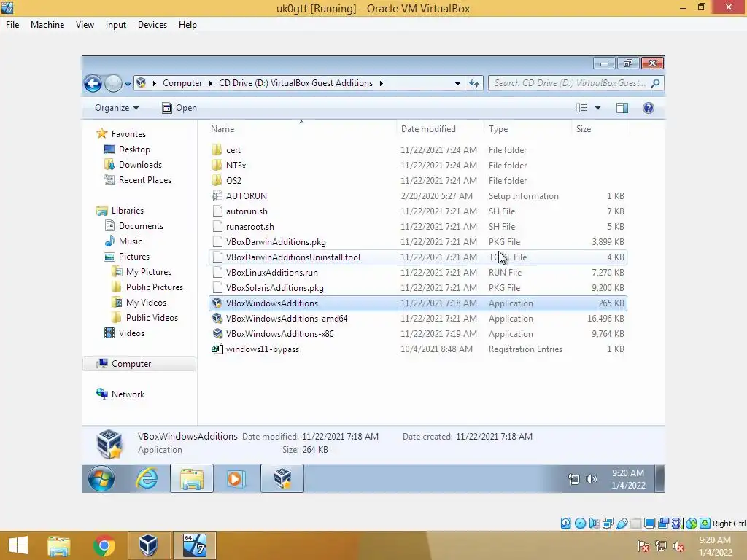747x560 pixels.
Task: Open the Organize dropdown menu
Action: [x=117, y=108]
